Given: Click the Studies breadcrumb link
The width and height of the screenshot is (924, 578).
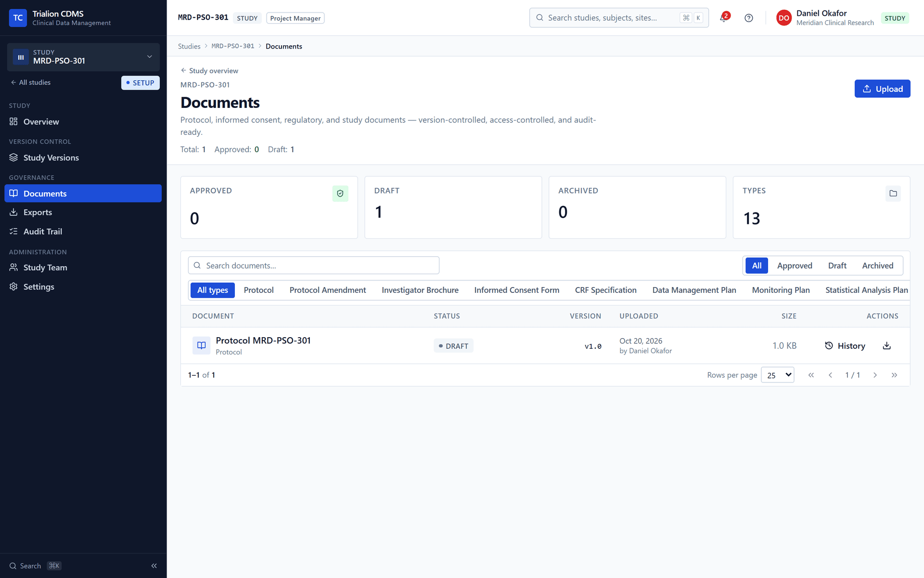Looking at the screenshot, I should [x=189, y=46].
